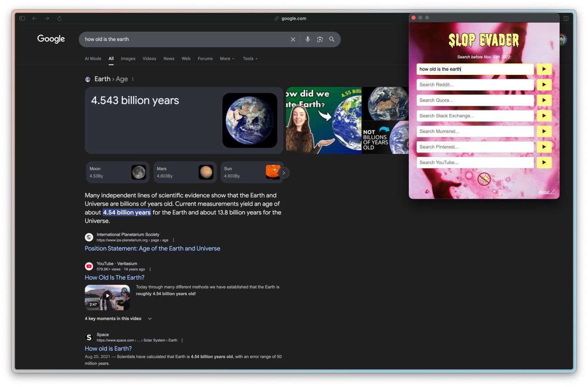Image resolution: width=588 pixels, height=387 pixels.
Task: Open Position Statement: Age of the Earth link
Action: pos(152,248)
